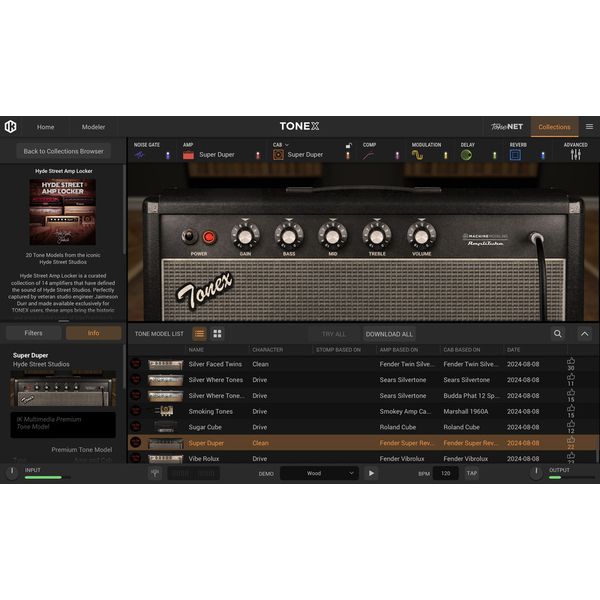This screenshot has height=600, width=600.
Task: Switch tone model list to list view
Action: coord(199,334)
